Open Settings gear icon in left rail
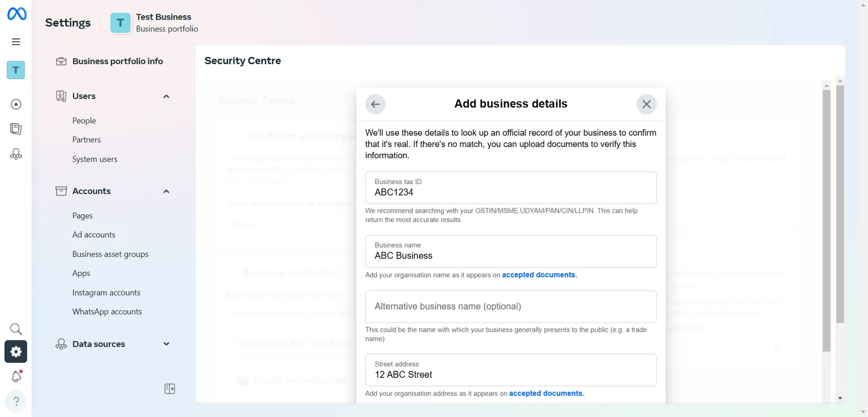868x417 pixels. (16, 351)
